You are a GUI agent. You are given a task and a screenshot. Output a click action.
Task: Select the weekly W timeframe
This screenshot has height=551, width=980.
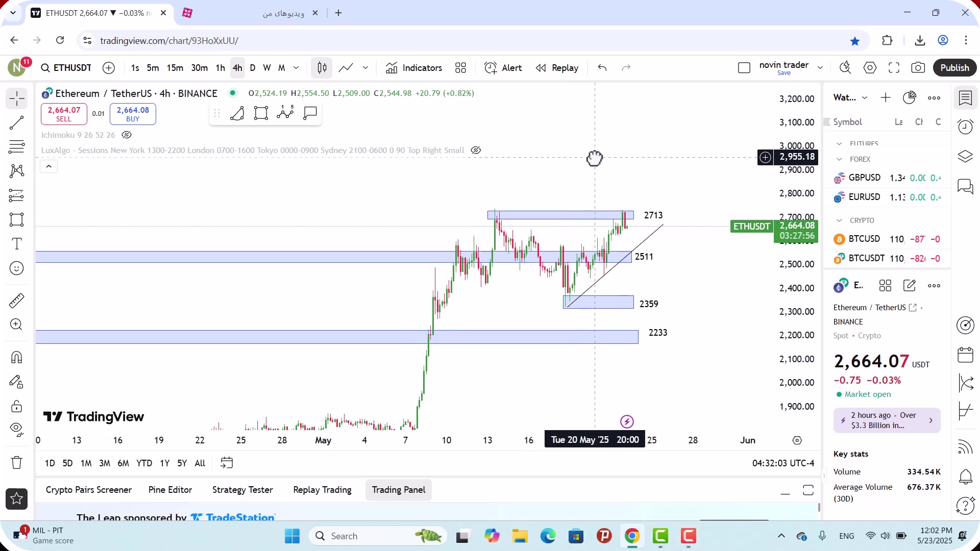[267, 68]
